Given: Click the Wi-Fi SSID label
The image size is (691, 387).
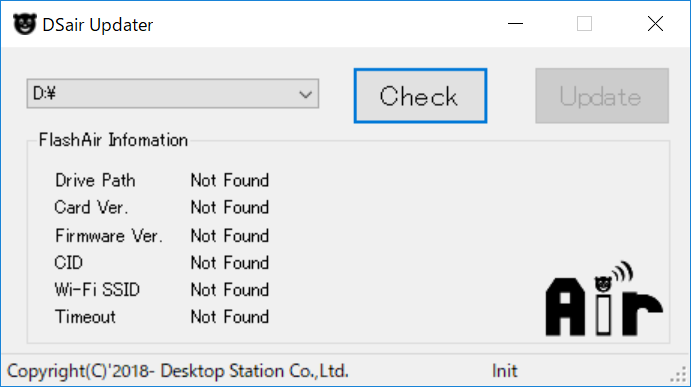Looking at the screenshot, I should 97,290.
